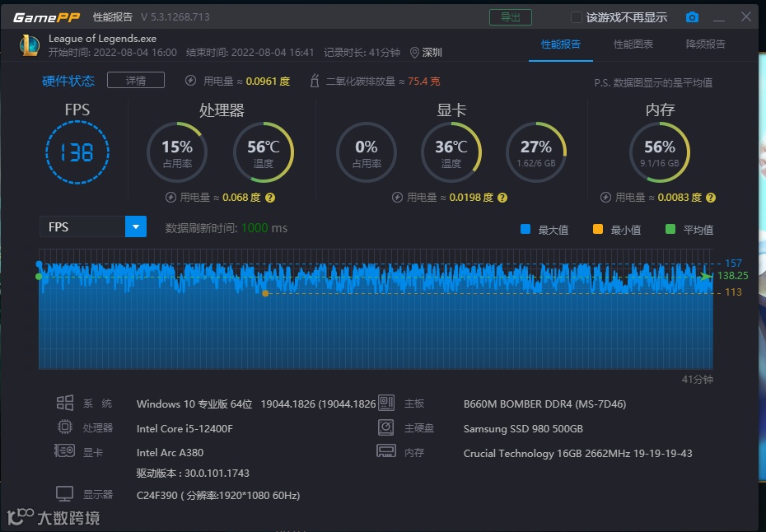The image size is (766, 532).
Task: Click the Samsung SSD 980 500GB text
Action: [x=523, y=429]
